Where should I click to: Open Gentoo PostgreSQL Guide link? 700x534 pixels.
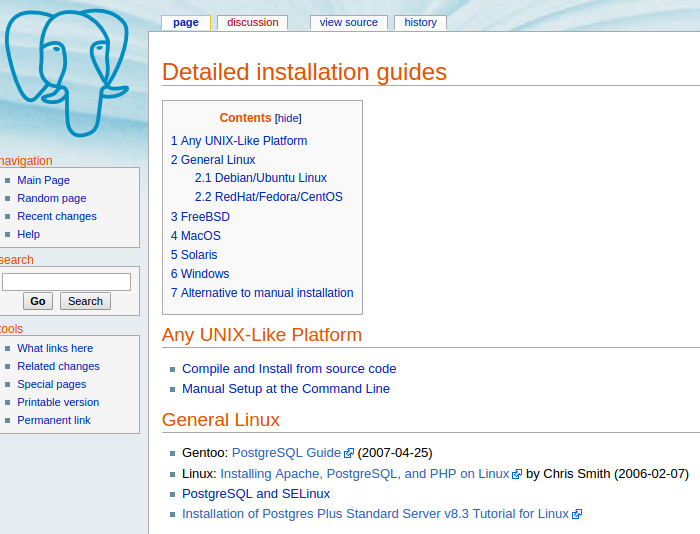(286, 453)
